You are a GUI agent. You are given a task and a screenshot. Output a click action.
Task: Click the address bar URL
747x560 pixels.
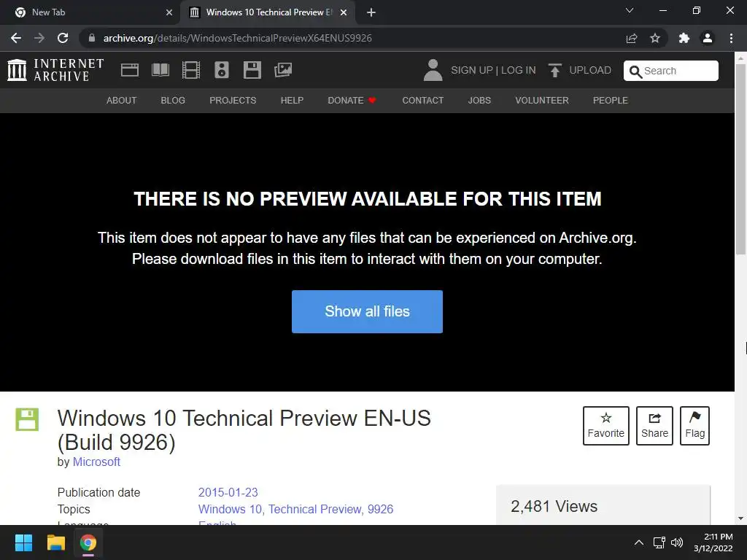click(237, 38)
